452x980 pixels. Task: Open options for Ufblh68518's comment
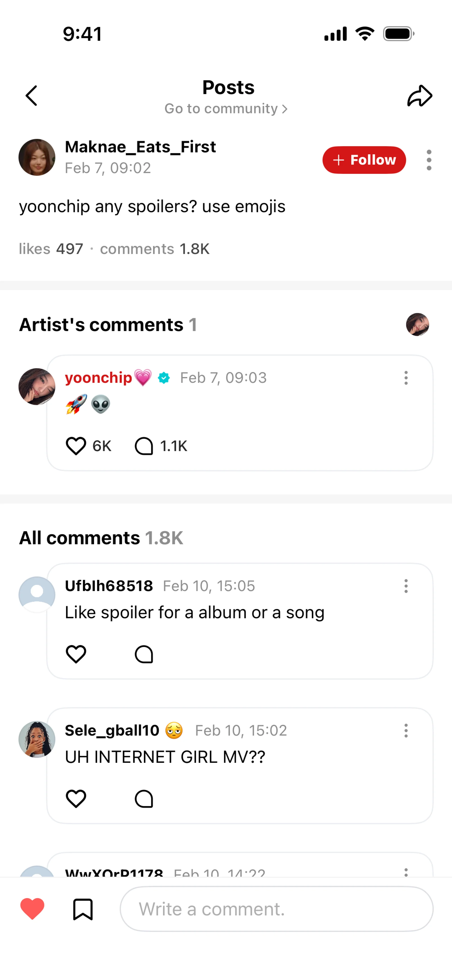[x=406, y=586]
